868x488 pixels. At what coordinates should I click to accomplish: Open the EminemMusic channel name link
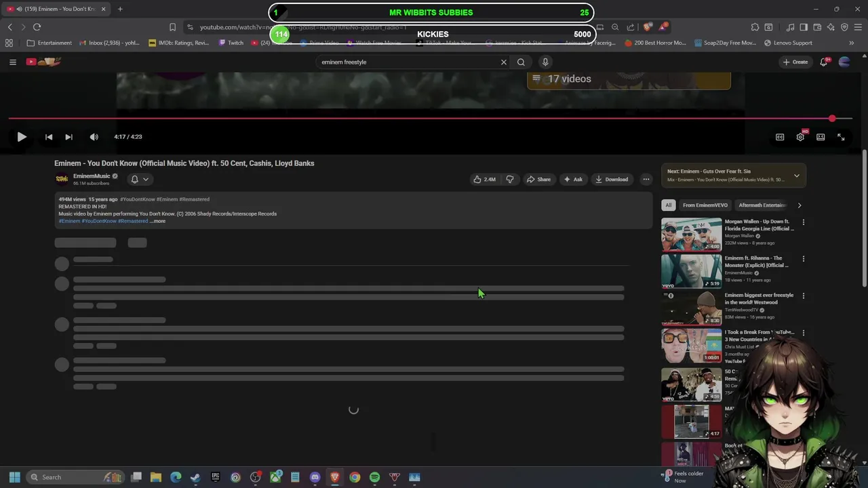tap(92, 176)
